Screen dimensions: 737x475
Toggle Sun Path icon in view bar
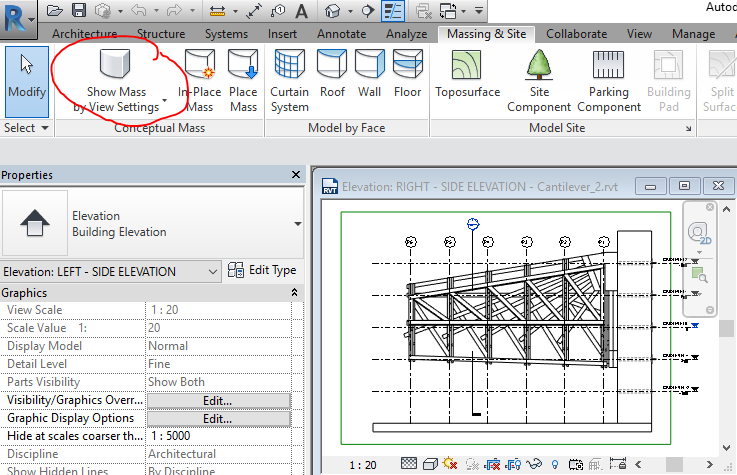pos(450,464)
